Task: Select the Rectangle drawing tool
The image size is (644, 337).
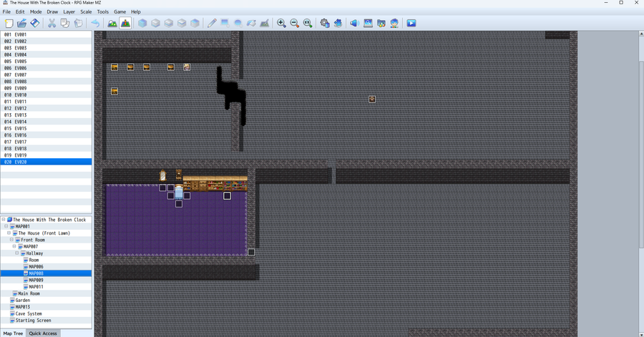Action: point(225,24)
